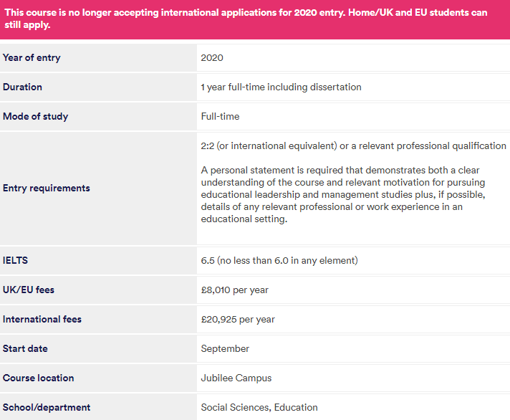Select the School/department label

47,407
